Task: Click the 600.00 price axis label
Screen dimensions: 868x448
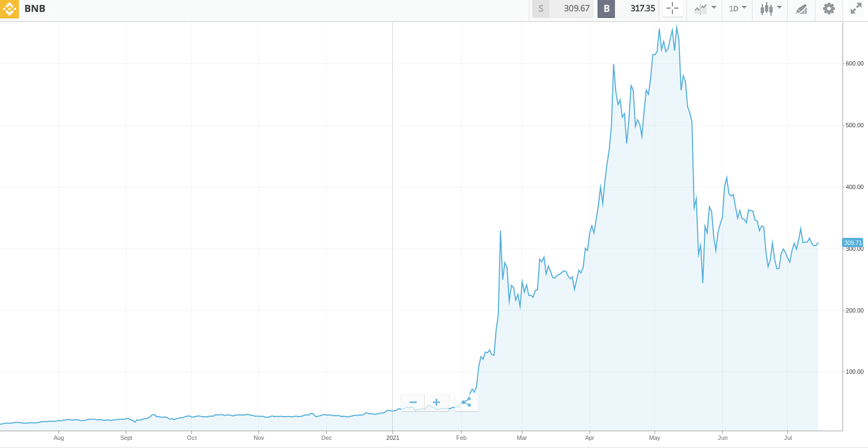Action: point(854,63)
